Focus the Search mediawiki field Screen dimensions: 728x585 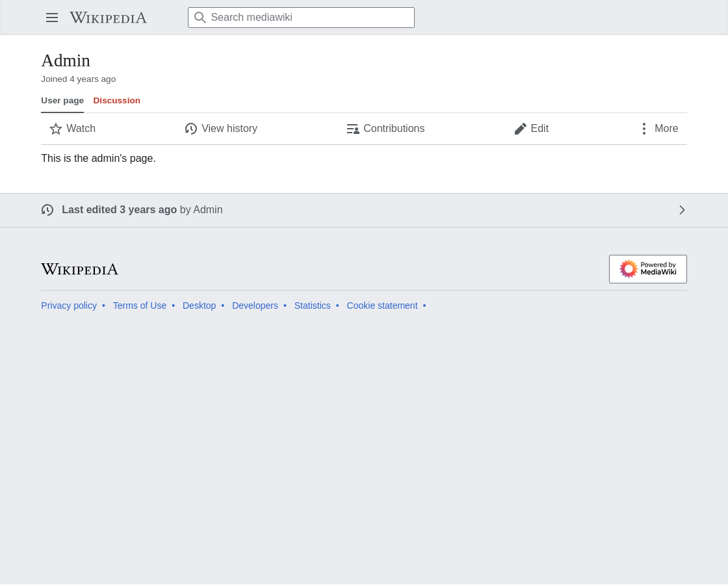point(301,18)
